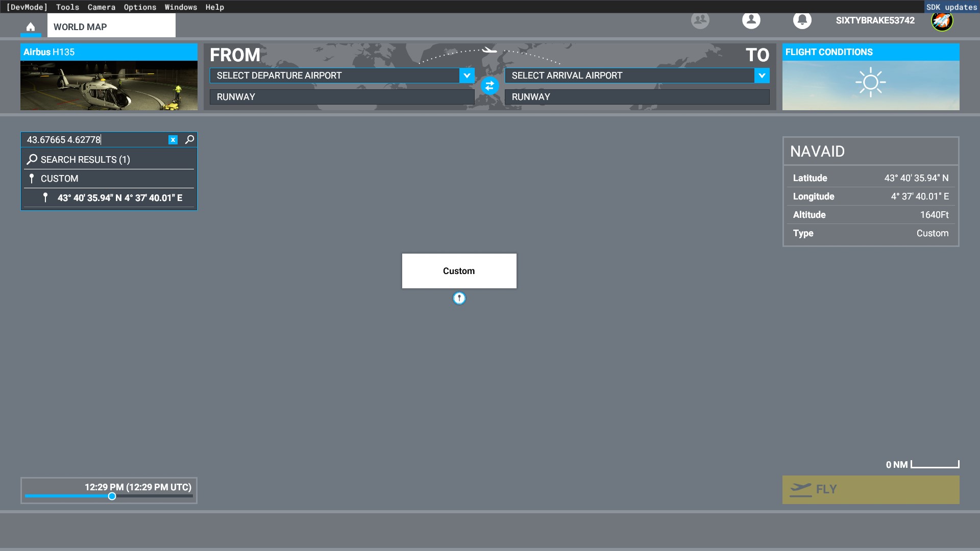This screenshot has height=551, width=980.
Task: Click the SDK updates link
Action: [x=951, y=7]
